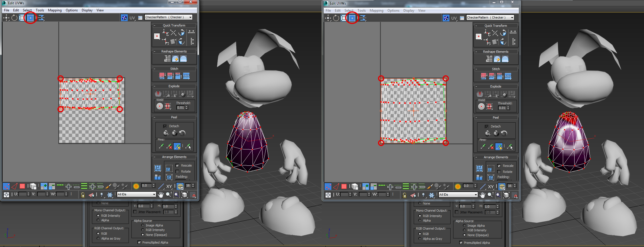
Task: Click Mirror tool in left window toolbar
Action: (41, 18)
